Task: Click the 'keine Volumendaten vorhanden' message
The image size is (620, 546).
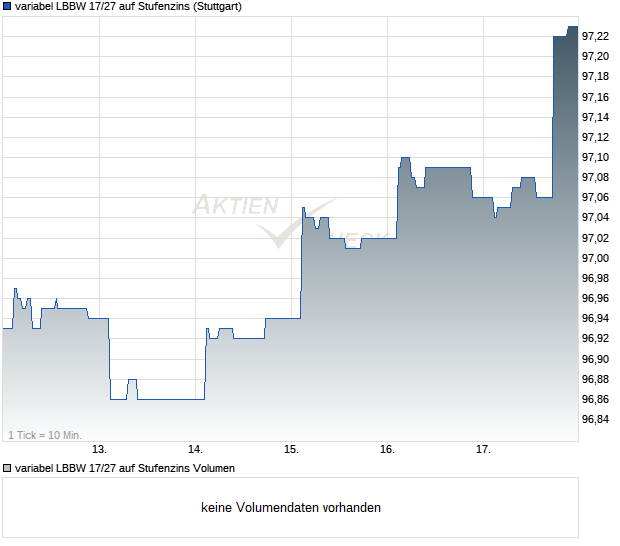Action: 291,508
